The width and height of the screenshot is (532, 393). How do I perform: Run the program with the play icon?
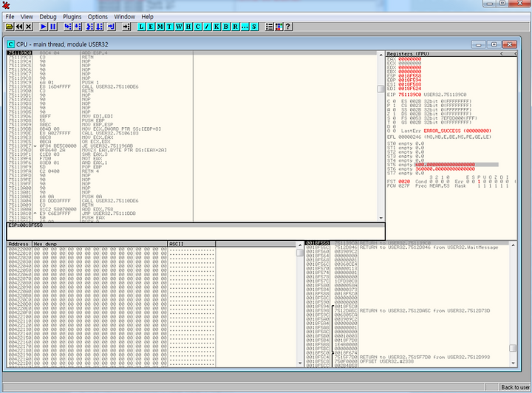tap(44, 27)
